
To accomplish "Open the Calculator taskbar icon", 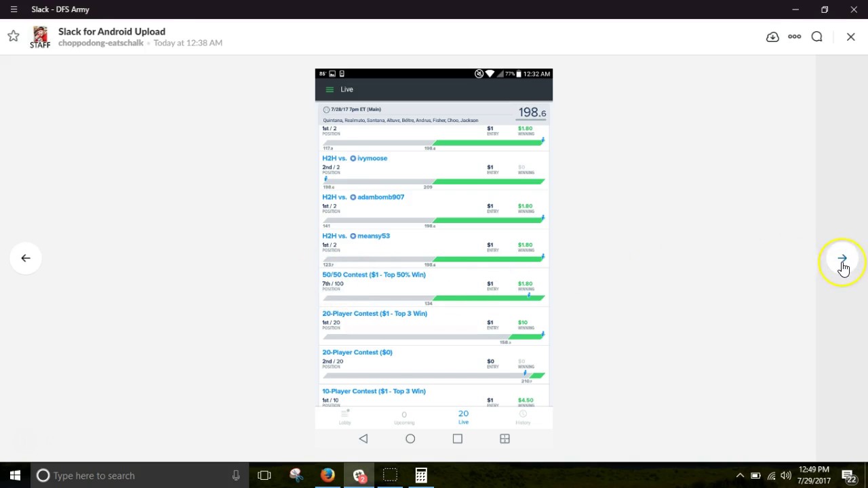I will (x=421, y=475).
